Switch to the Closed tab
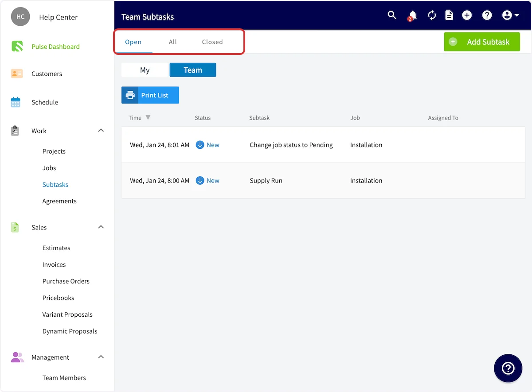Image resolution: width=532 pixels, height=392 pixels. point(212,42)
